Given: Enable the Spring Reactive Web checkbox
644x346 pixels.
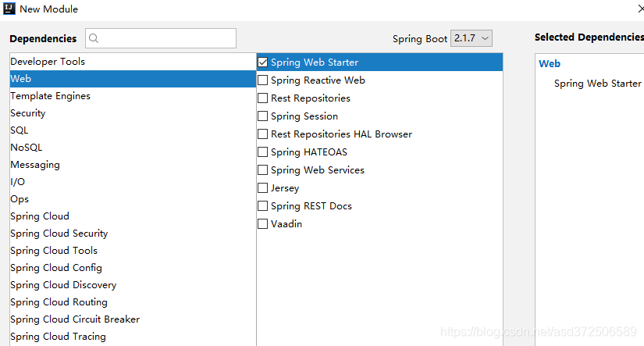Looking at the screenshot, I should (x=262, y=80).
